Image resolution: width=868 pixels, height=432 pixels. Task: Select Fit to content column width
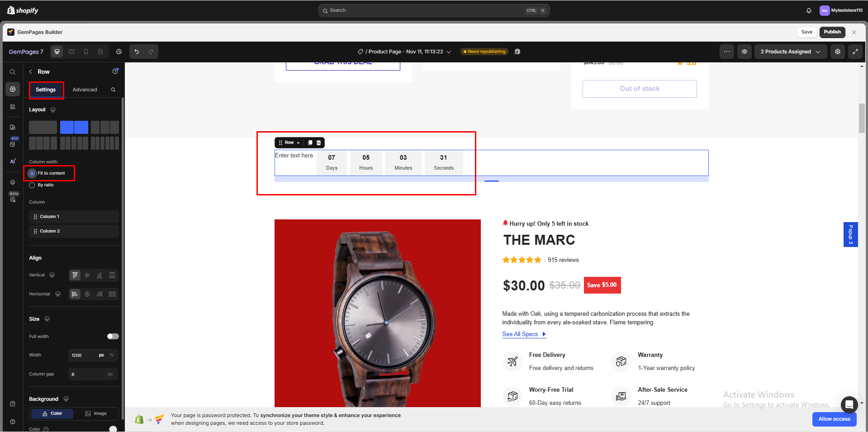[x=32, y=173]
